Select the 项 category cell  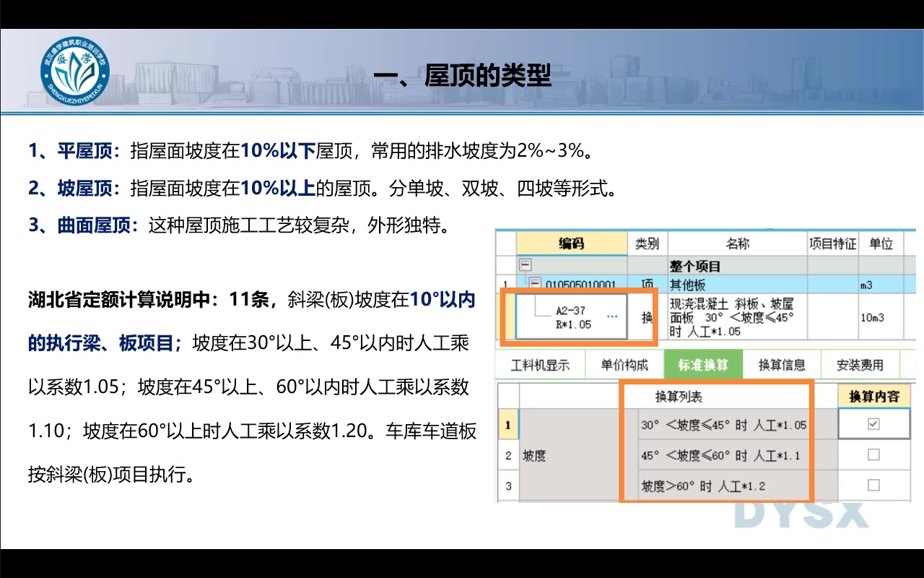pos(647,285)
